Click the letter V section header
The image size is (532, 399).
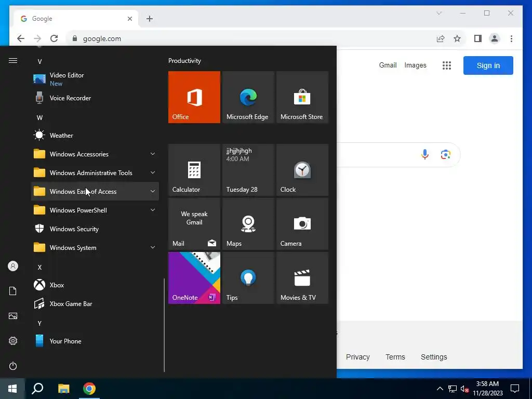click(x=39, y=61)
